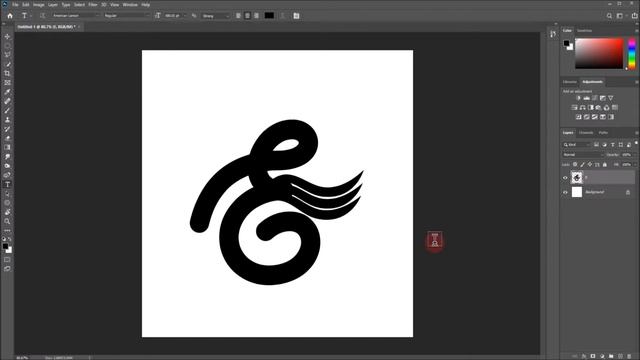This screenshot has width=640, height=360.
Task: Add a Vibrance adjustment
Action: point(611,98)
